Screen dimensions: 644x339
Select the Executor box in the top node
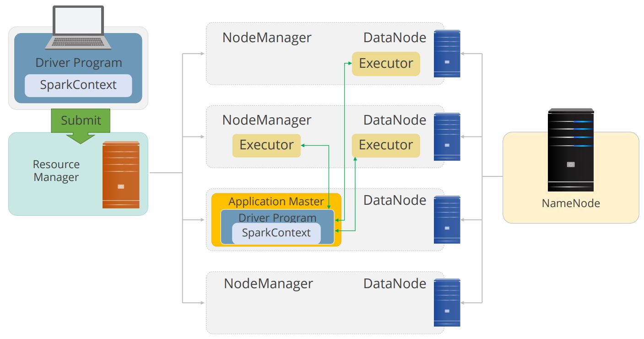[x=386, y=64]
